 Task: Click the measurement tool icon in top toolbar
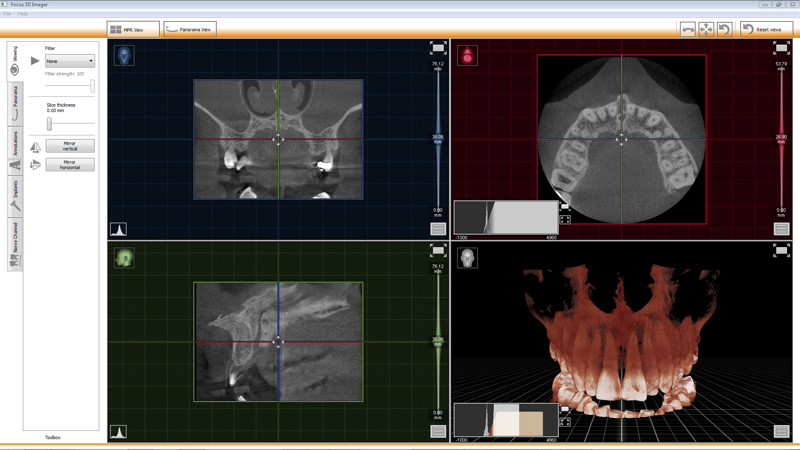[688, 29]
